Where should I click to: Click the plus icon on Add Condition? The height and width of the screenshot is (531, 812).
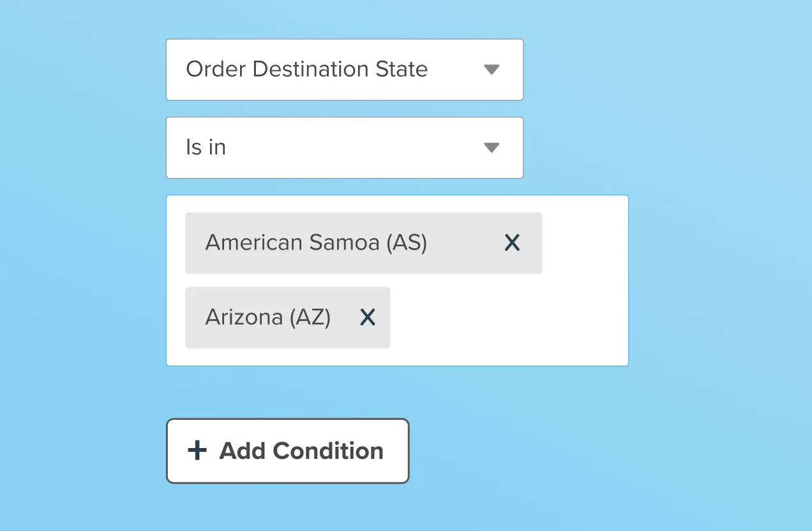pyautogui.click(x=197, y=450)
